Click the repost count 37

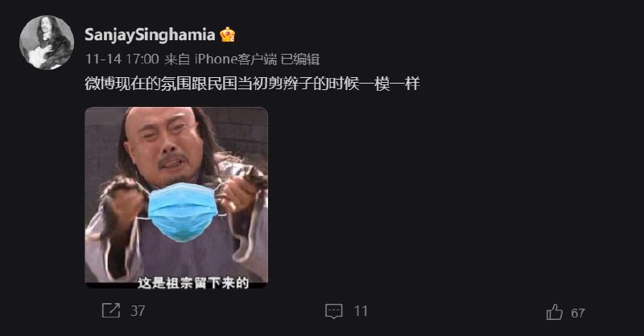pyautogui.click(x=138, y=310)
